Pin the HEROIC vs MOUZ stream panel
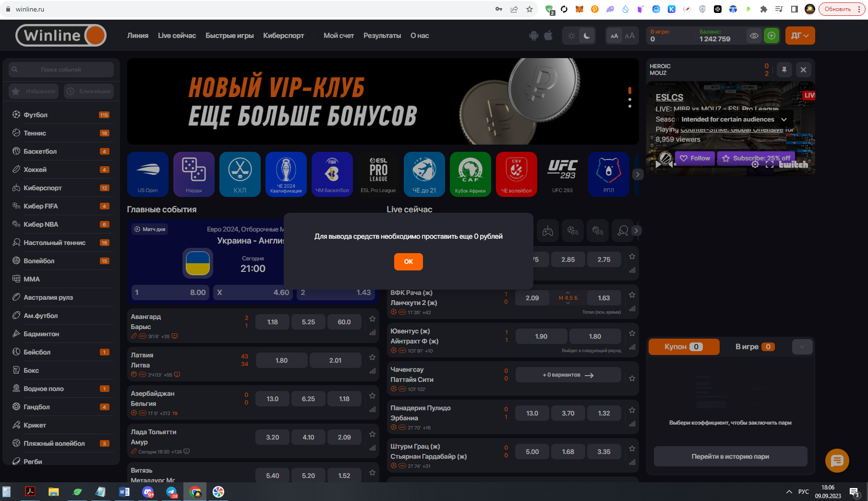 tap(784, 70)
